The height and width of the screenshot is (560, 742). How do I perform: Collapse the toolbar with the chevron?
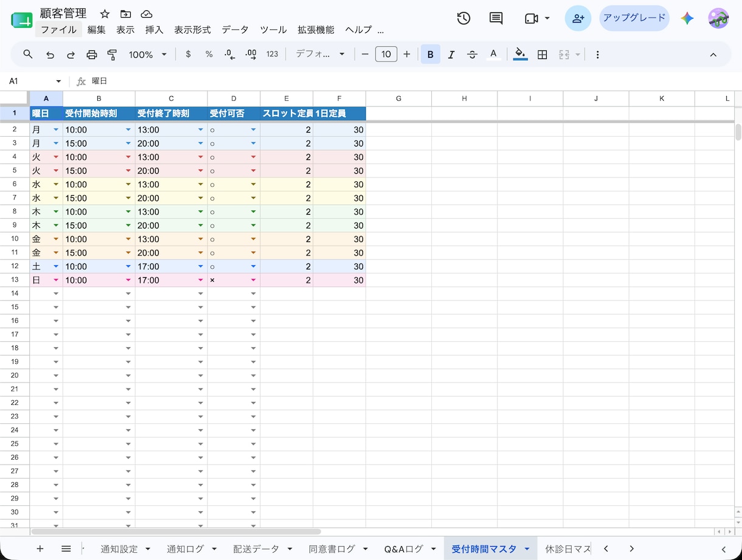713,54
